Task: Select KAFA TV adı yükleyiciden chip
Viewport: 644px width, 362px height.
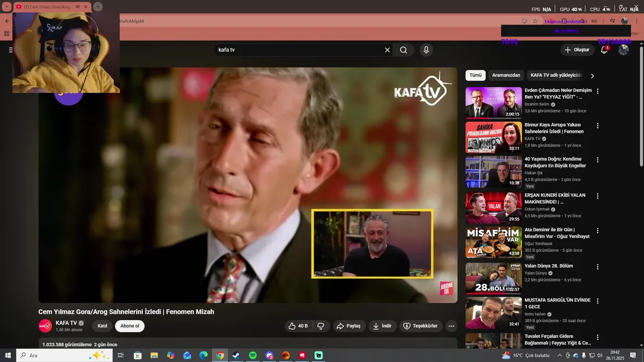Action: (556, 75)
